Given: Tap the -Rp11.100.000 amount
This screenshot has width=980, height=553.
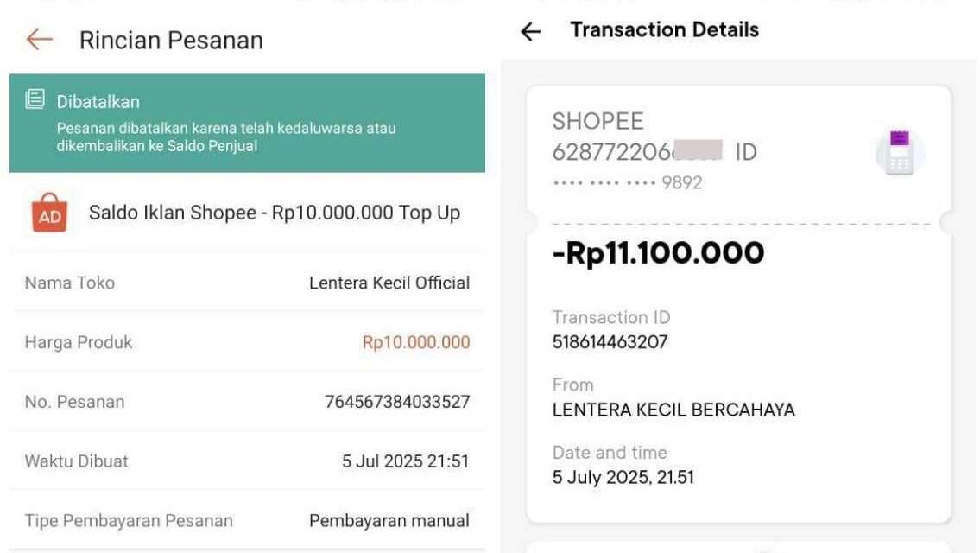Looking at the screenshot, I should (658, 252).
